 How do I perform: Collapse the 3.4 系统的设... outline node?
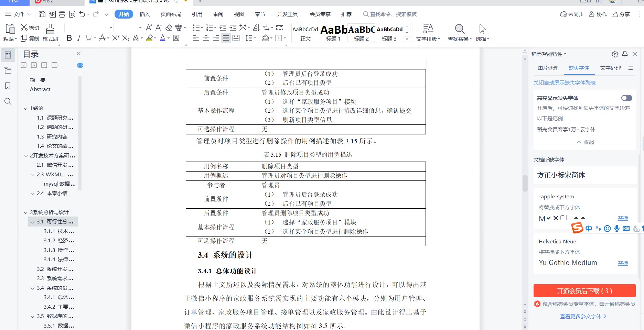click(32, 288)
